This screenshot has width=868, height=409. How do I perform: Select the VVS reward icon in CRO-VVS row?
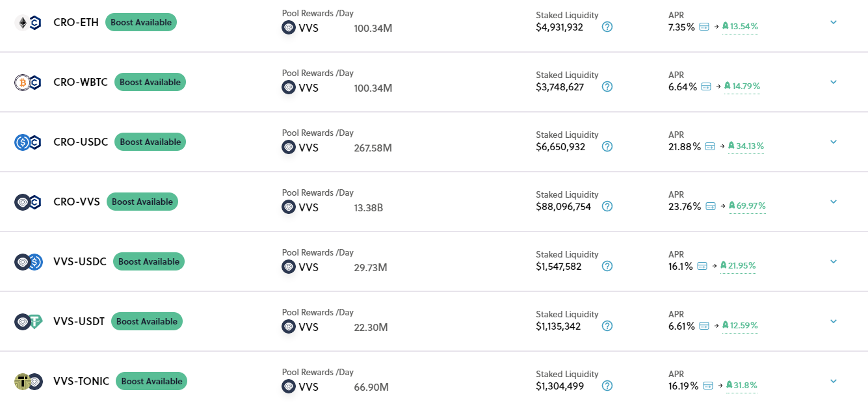pos(288,207)
